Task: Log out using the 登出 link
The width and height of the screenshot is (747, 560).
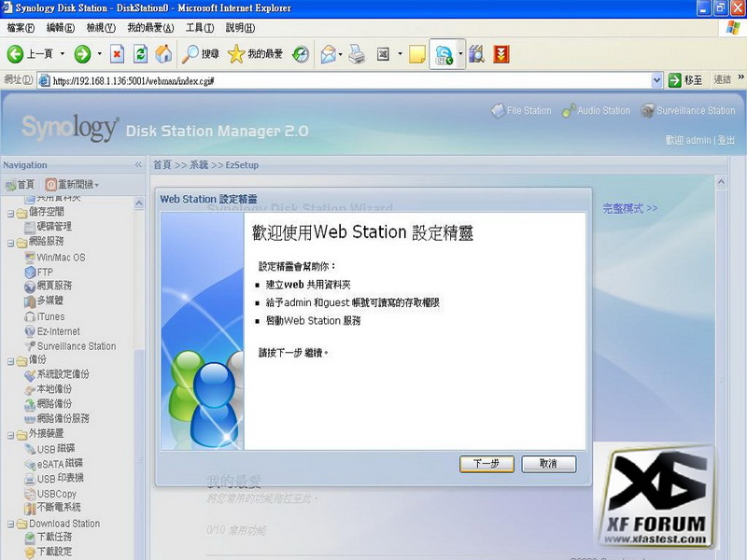Action: pyautogui.click(x=726, y=140)
